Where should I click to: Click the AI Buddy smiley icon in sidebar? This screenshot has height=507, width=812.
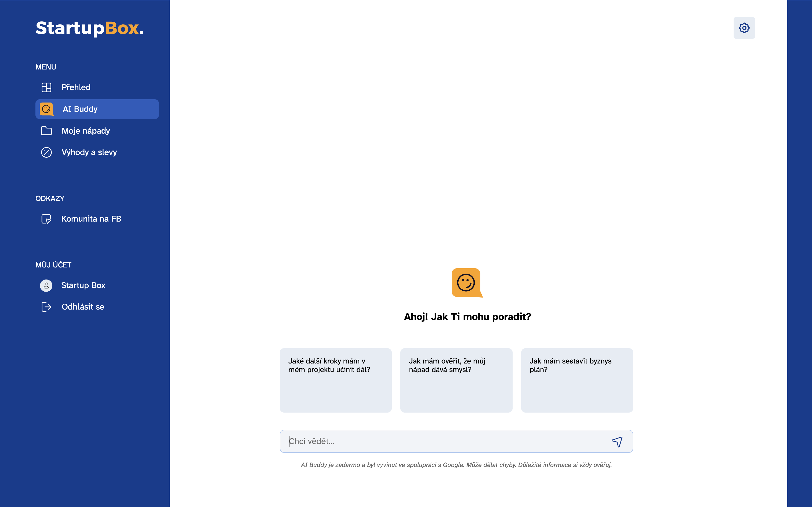point(46,109)
